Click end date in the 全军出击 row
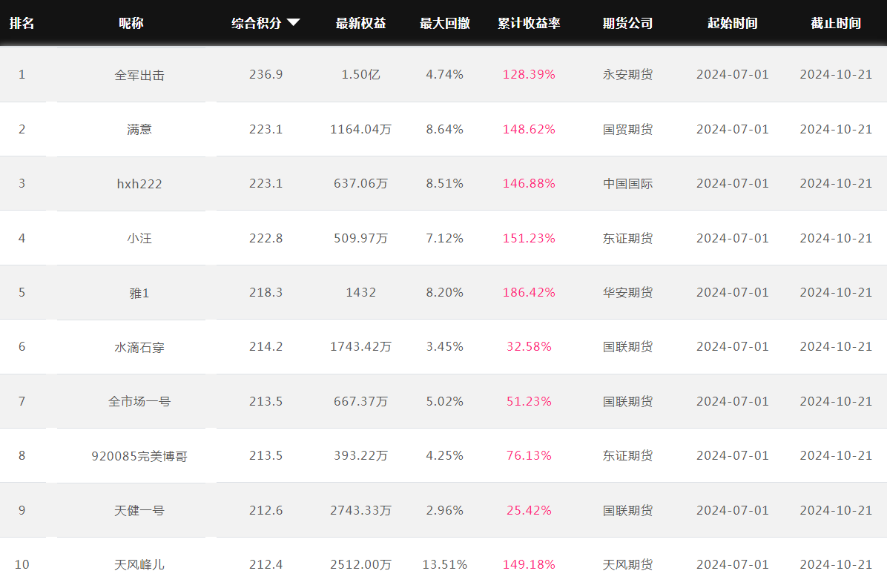 pyautogui.click(x=836, y=75)
